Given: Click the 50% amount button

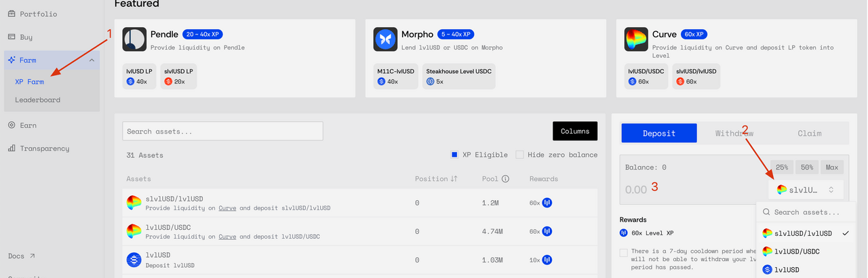Looking at the screenshot, I should point(807,167).
